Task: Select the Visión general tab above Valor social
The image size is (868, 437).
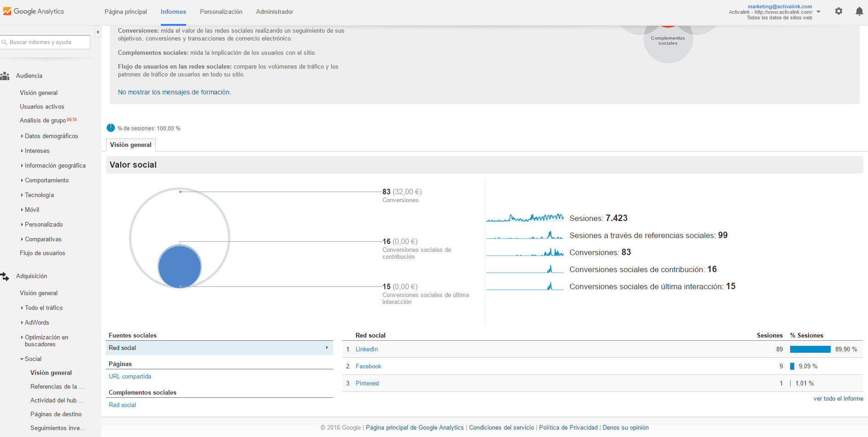Action: (x=130, y=145)
